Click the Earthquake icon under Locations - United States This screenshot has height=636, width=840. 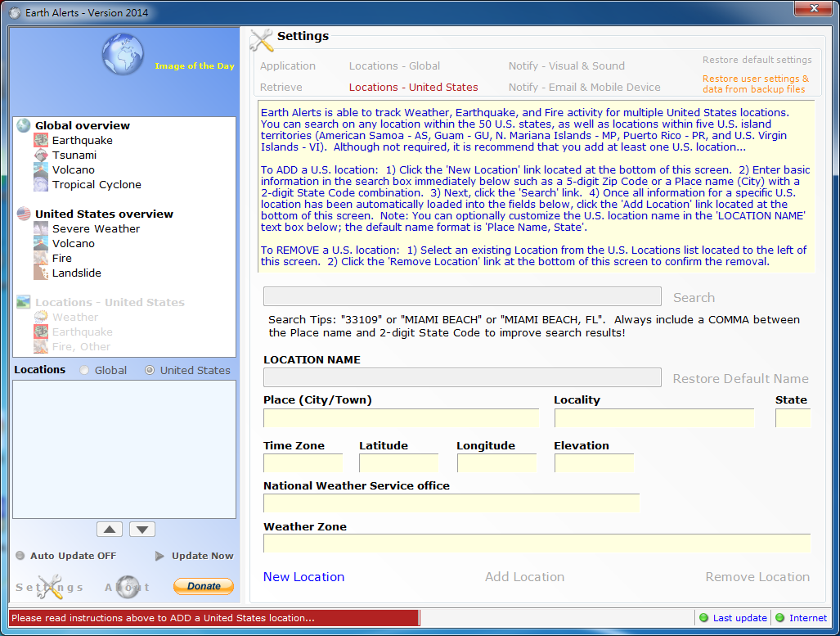point(41,332)
